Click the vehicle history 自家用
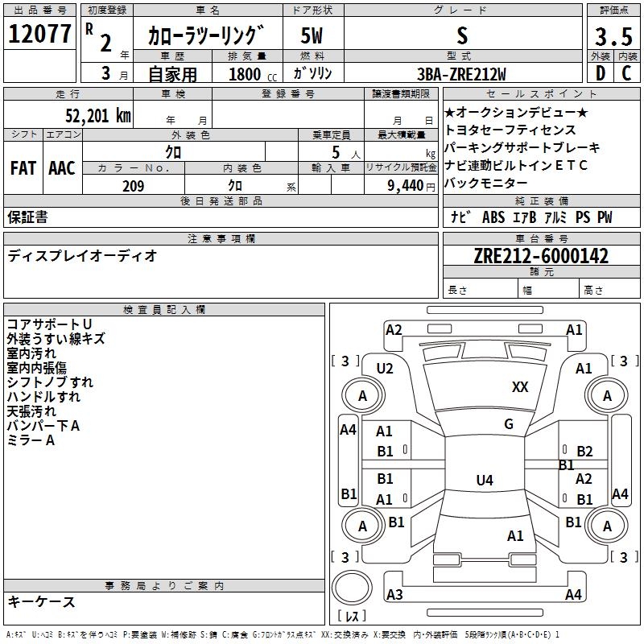Viewport: 644px width, 644px height. pyautogui.click(x=172, y=74)
